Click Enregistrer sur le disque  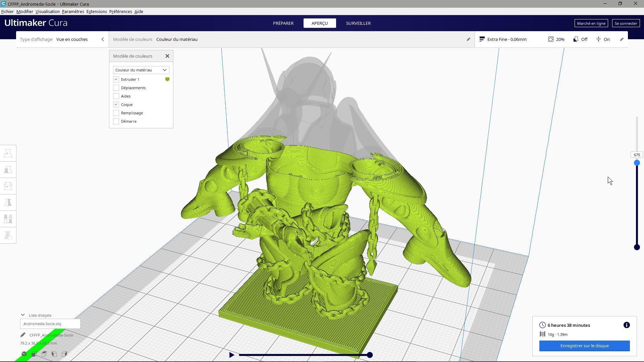pyautogui.click(x=584, y=346)
